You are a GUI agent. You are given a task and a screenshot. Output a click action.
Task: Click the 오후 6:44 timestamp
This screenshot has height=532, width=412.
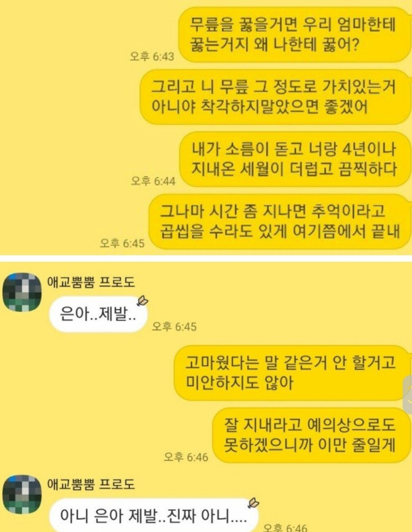click(x=153, y=182)
